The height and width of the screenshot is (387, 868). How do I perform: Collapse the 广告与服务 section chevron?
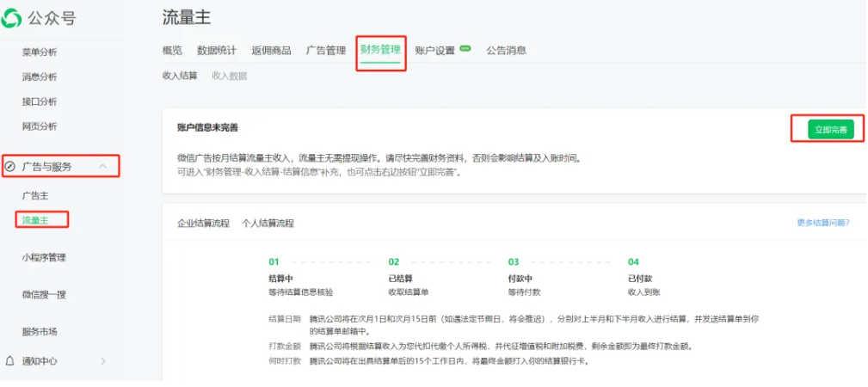[x=103, y=166]
